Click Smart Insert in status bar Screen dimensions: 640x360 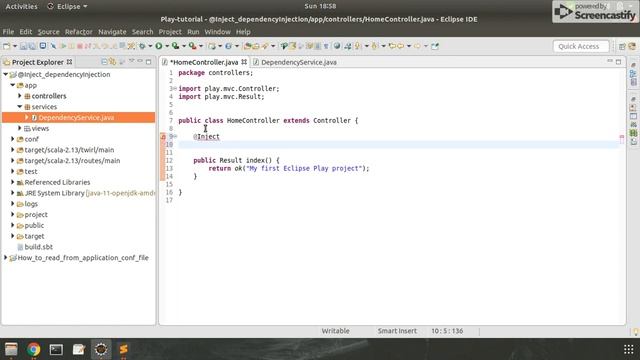click(397, 331)
